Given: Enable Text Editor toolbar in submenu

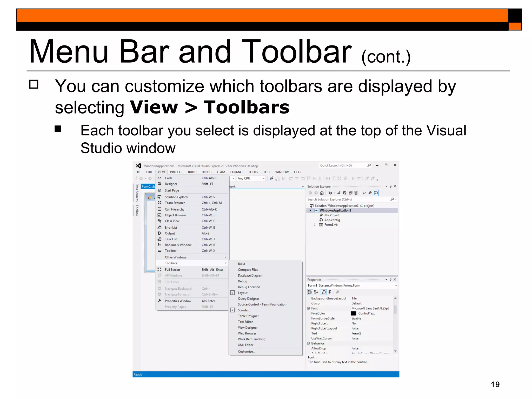Looking at the screenshot, I should pos(265,322).
